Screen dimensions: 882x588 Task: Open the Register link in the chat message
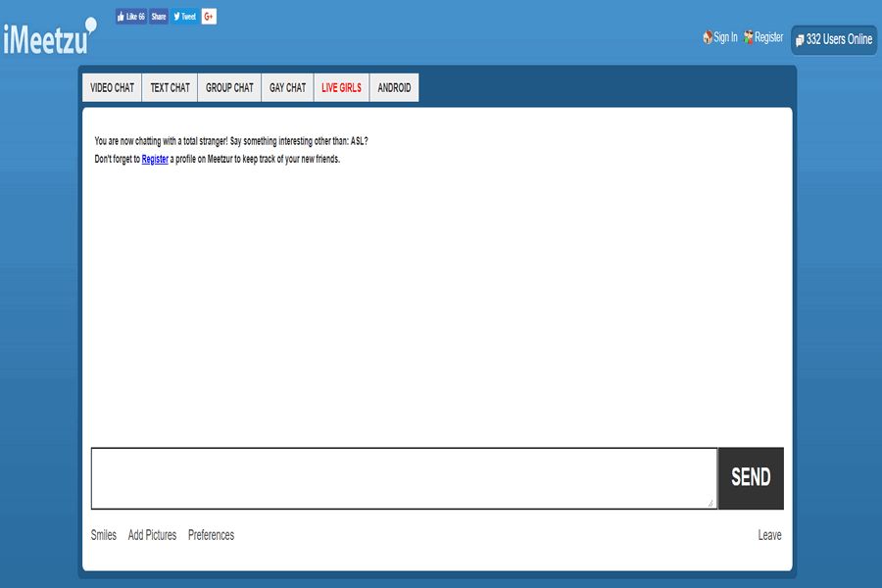point(154,157)
